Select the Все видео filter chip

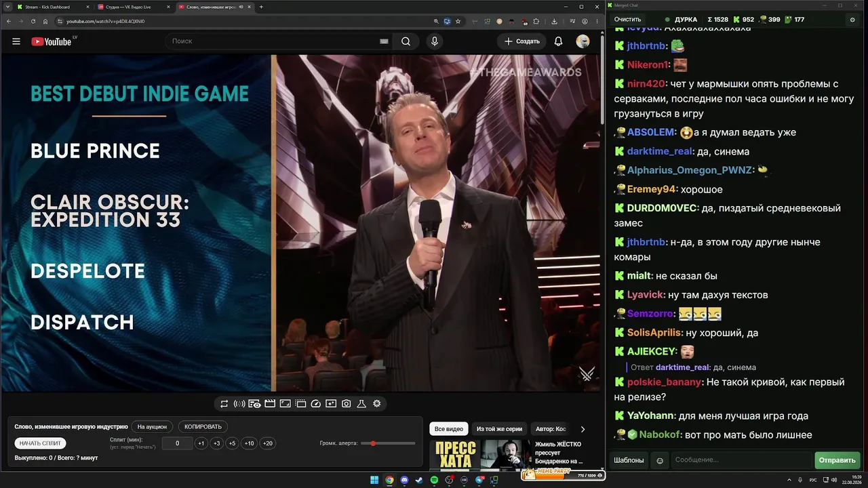(x=449, y=429)
